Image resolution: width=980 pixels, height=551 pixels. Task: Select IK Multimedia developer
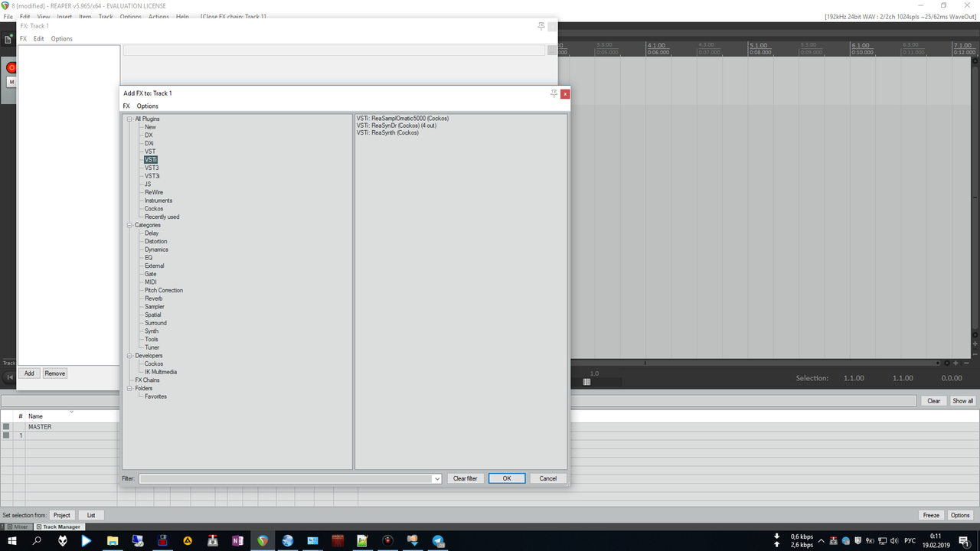tap(161, 372)
